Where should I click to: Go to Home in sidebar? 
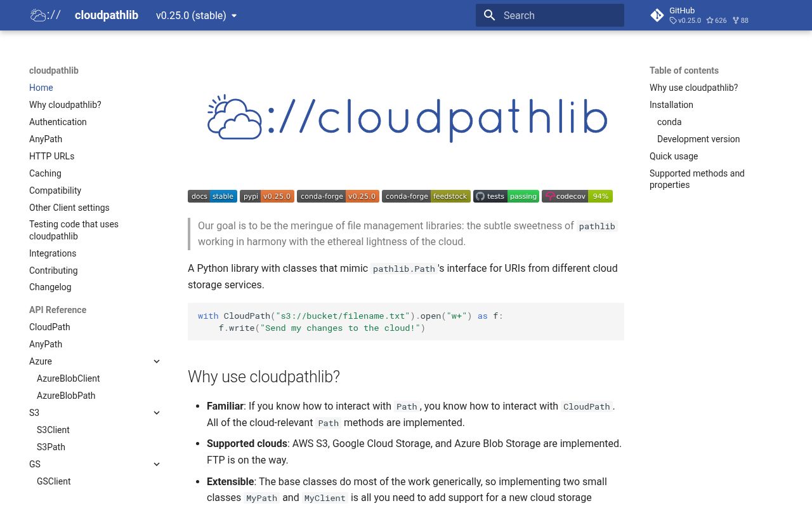pyautogui.click(x=41, y=88)
